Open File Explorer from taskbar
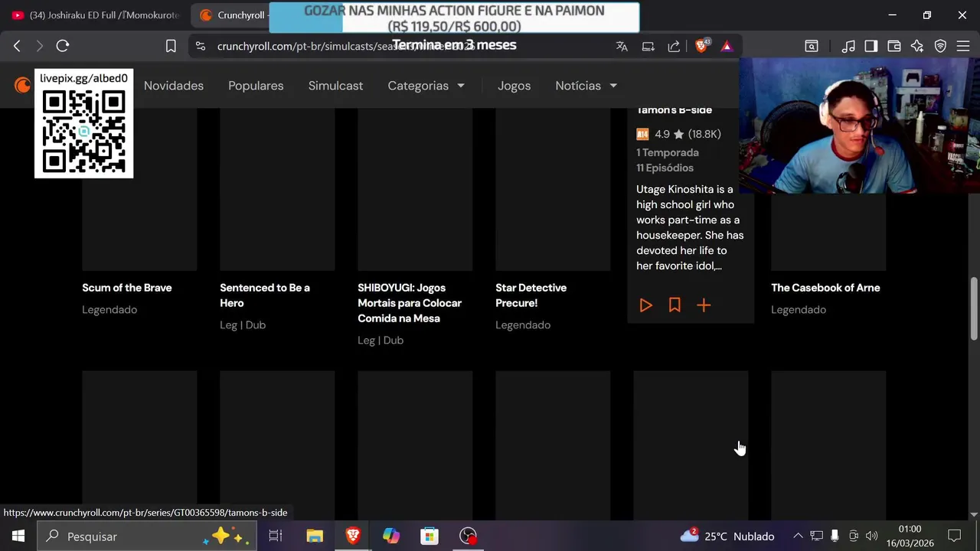Screen dimensions: 980x551 [315, 536]
